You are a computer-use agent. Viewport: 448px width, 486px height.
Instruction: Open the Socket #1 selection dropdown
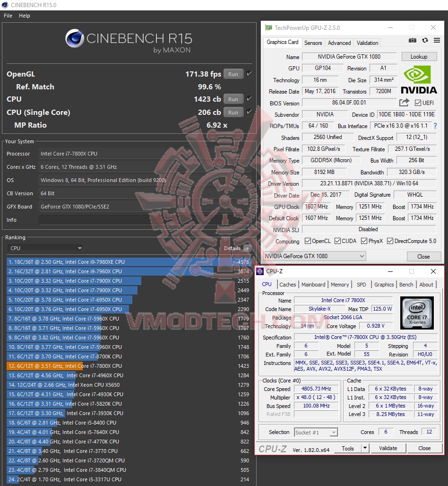[316, 432]
